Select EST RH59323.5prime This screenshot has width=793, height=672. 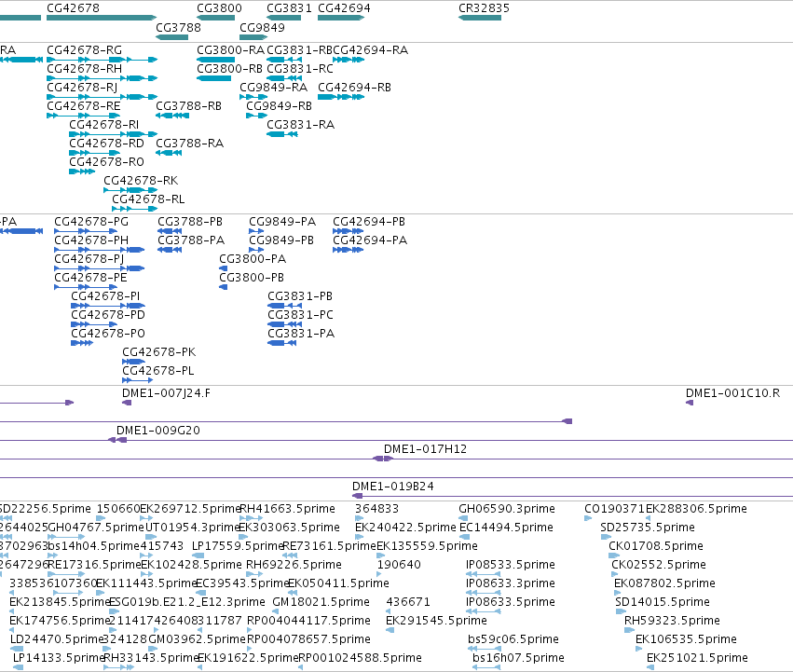coord(629,630)
